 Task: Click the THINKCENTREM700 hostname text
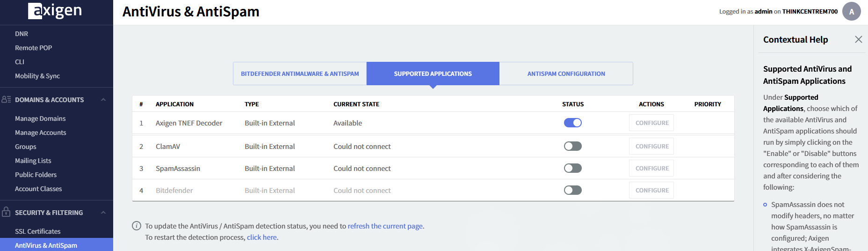tap(810, 11)
